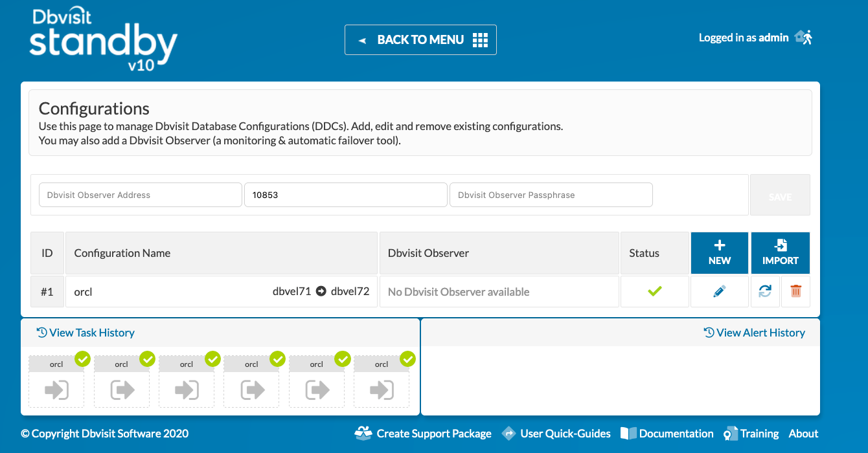Click the 'Status' column header
Viewport: 868px width, 453px height.
(654, 253)
